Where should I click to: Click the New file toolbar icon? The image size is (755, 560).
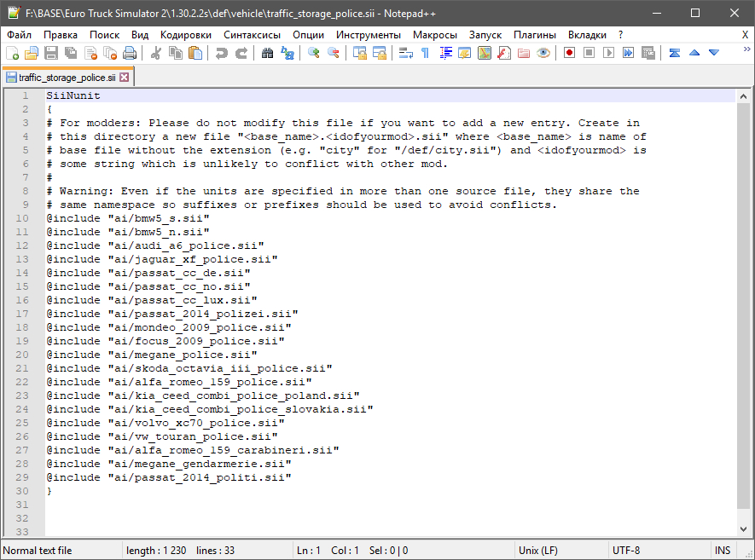click(x=12, y=53)
